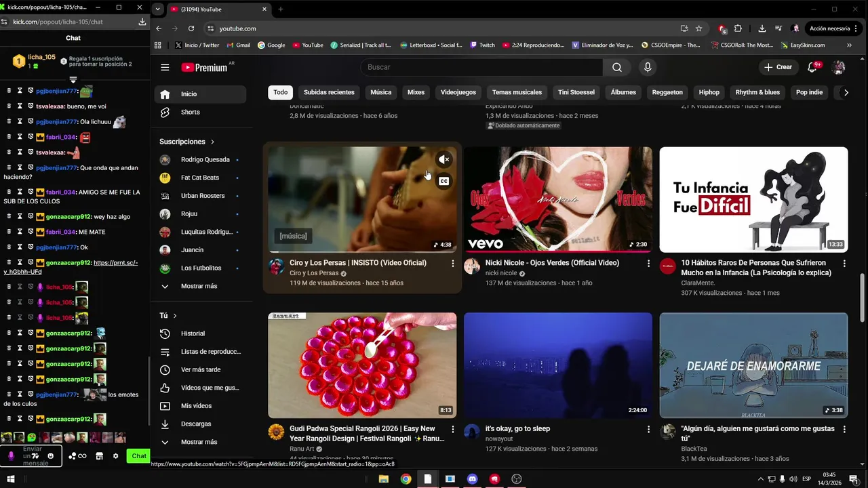Select the Rhythm & blues chip

tap(757, 92)
